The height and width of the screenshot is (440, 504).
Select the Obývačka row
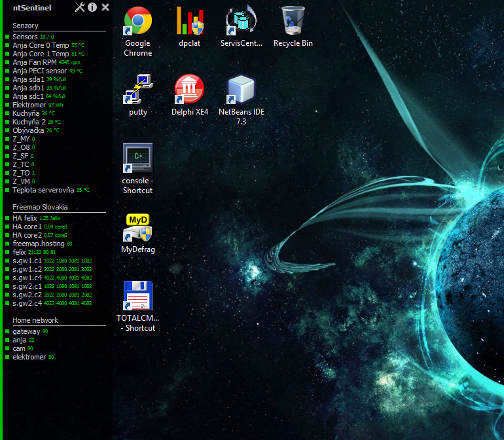tap(33, 130)
